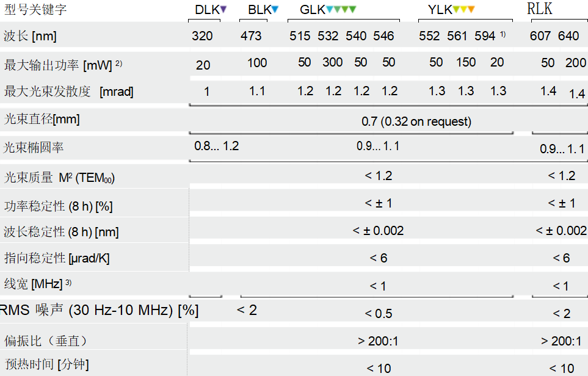Select the DLK model heading

[x=207, y=10]
